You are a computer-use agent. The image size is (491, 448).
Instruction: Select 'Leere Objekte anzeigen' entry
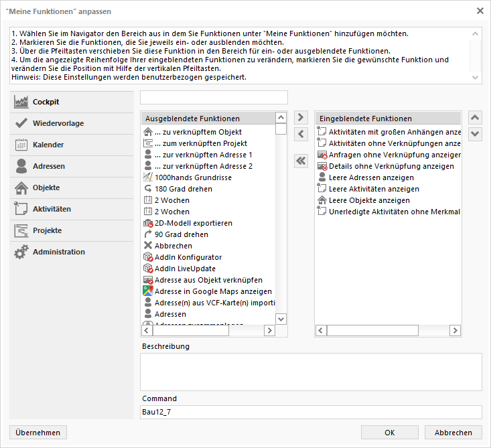(x=369, y=200)
